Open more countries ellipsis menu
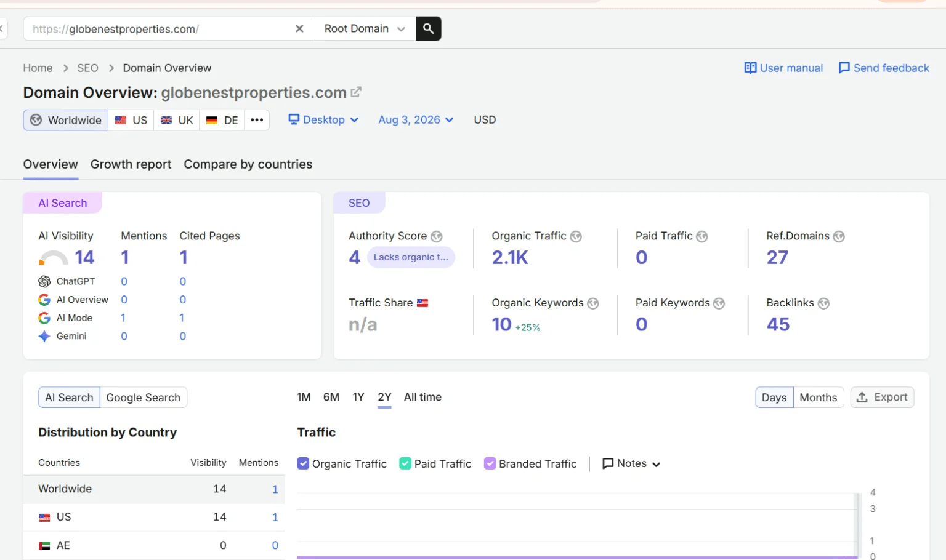The height and width of the screenshot is (560, 946). pyautogui.click(x=257, y=120)
